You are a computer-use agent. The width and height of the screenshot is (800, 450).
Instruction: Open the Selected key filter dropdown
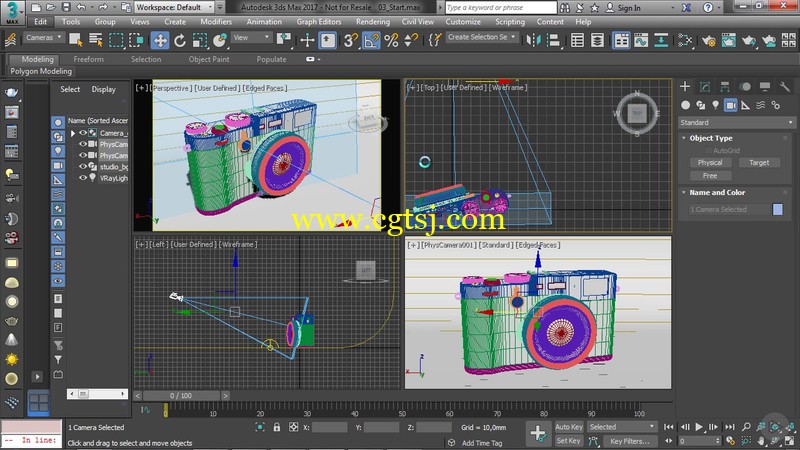(621, 427)
